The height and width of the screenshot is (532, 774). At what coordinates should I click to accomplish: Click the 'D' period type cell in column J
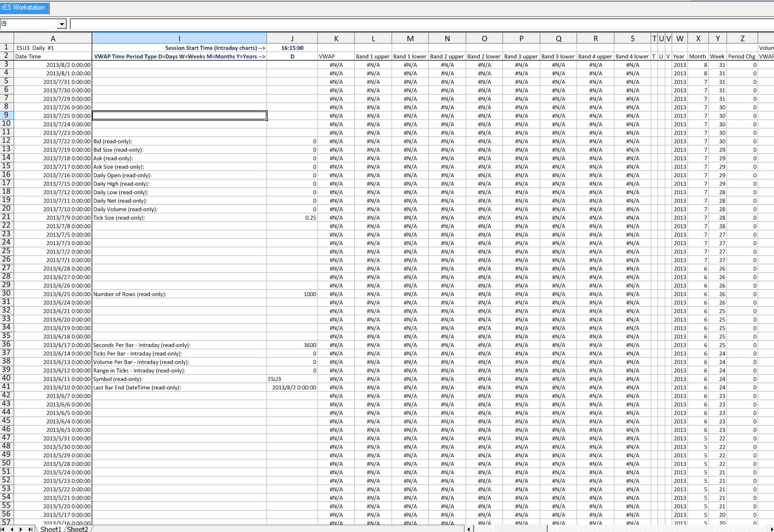292,57
